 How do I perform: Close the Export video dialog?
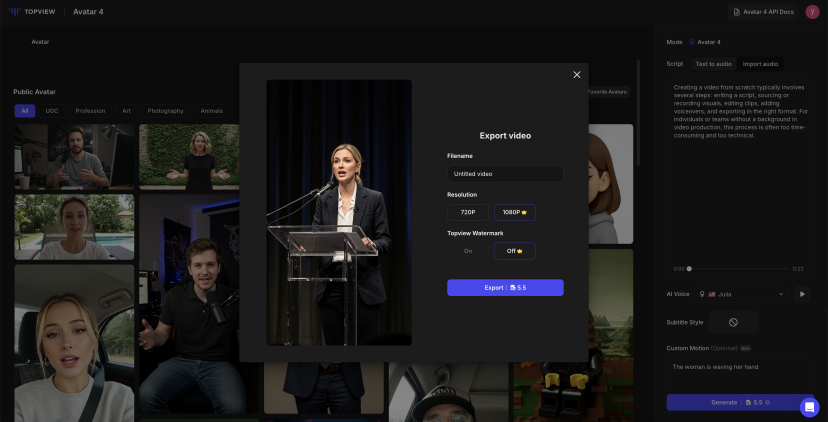coord(576,75)
